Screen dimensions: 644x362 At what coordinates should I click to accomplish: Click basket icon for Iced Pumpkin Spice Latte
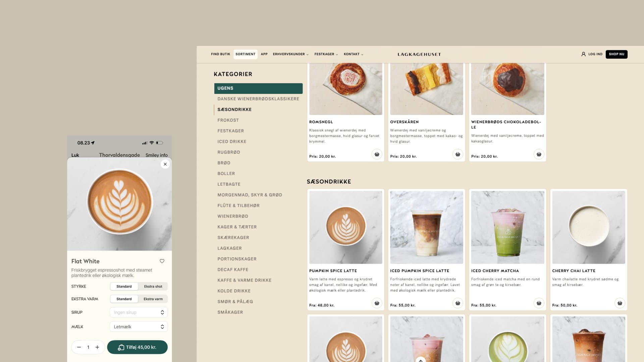(458, 303)
